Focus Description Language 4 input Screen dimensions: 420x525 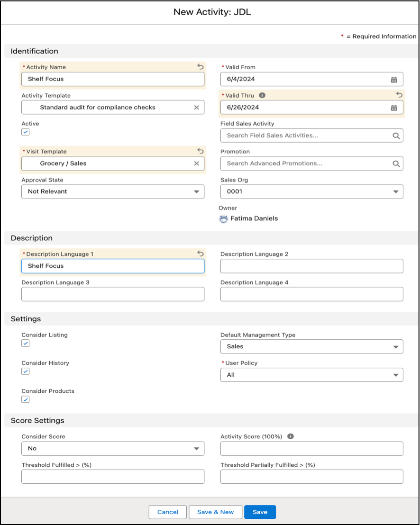tap(312, 294)
